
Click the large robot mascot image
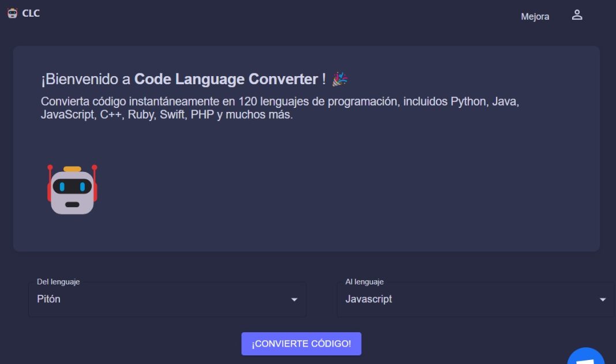click(72, 189)
